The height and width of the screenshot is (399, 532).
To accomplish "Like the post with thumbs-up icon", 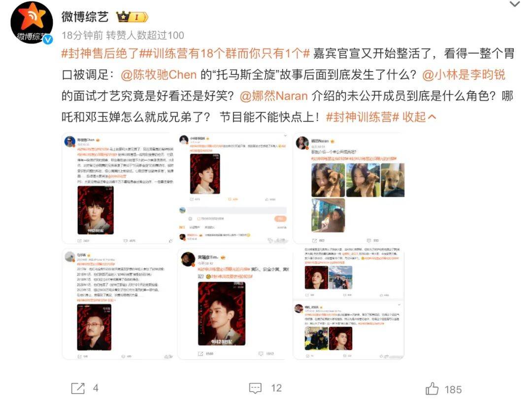I will pos(432,389).
